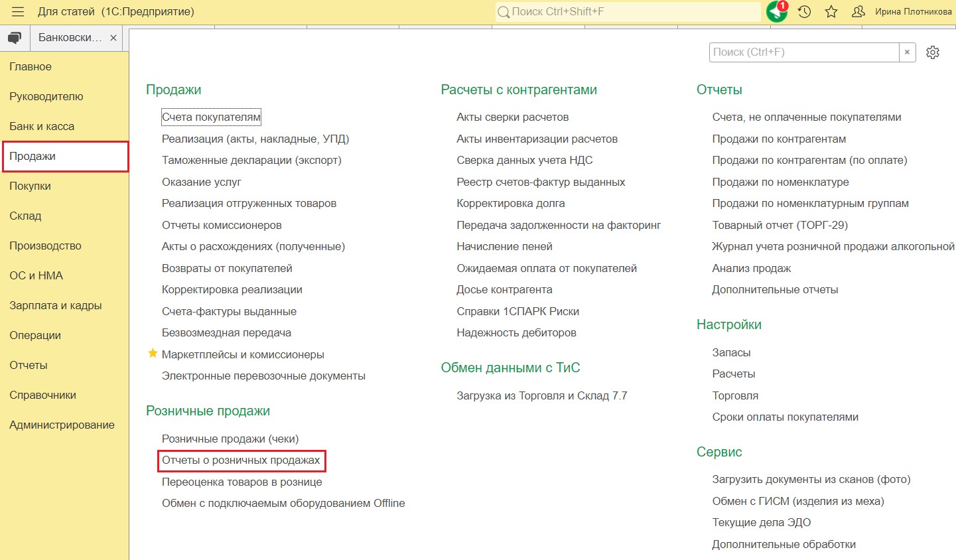Open the notifications bell icon
The height and width of the screenshot is (560, 956).
click(x=777, y=12)
